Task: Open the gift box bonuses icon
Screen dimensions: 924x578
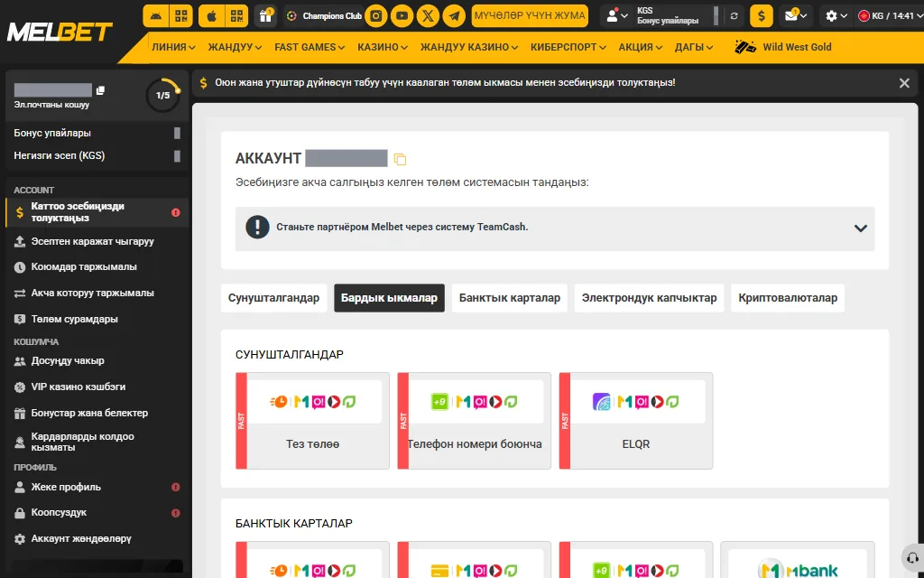Action: (266, 16)
